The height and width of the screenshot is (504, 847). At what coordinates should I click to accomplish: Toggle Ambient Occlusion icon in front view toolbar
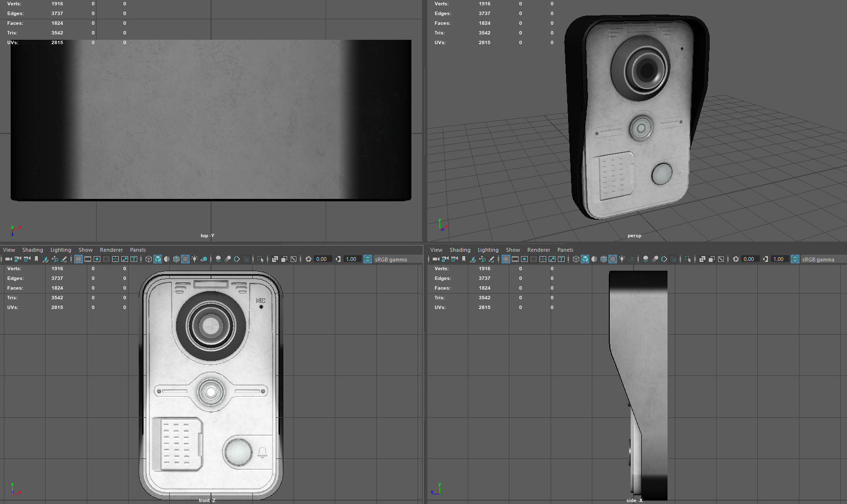click(x=218, y=259)
